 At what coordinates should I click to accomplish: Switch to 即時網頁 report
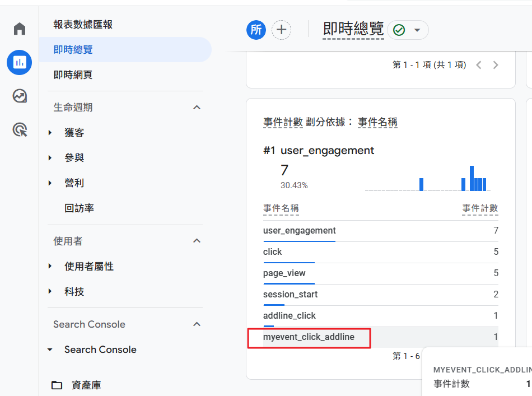(x=73, y=75)
